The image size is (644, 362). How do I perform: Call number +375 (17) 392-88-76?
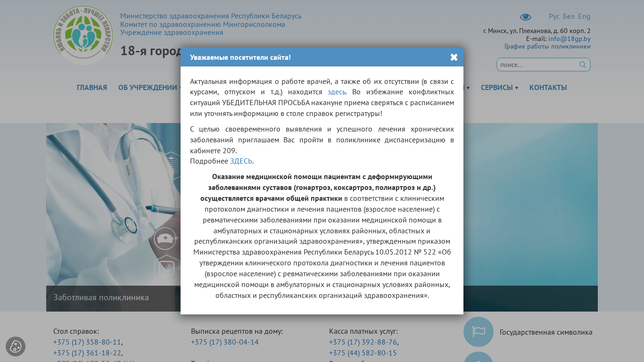point(363,342)
